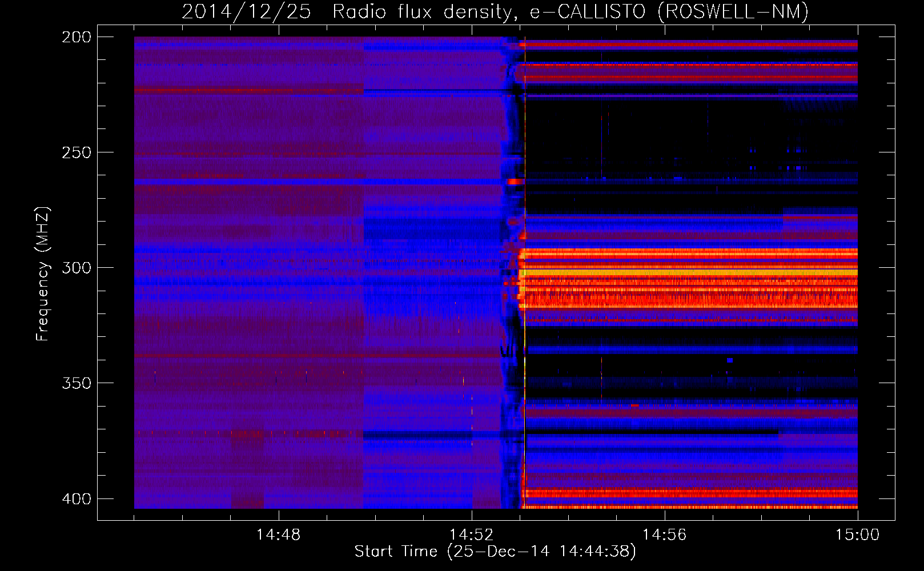This screenshot has height=571, width=924.
Task: Click the plot title 'Radio flux density, e-CALLISTO (ROSWELL-NM)'
Action: point(571,11)
